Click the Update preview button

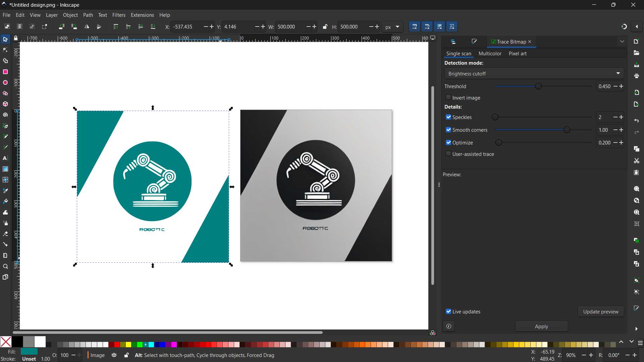(600, 311)
